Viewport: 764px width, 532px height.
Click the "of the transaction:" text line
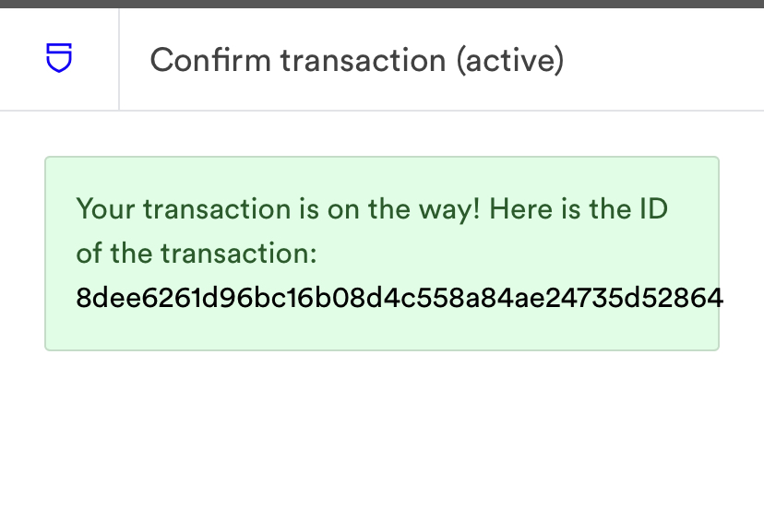(x=197, y=253)
